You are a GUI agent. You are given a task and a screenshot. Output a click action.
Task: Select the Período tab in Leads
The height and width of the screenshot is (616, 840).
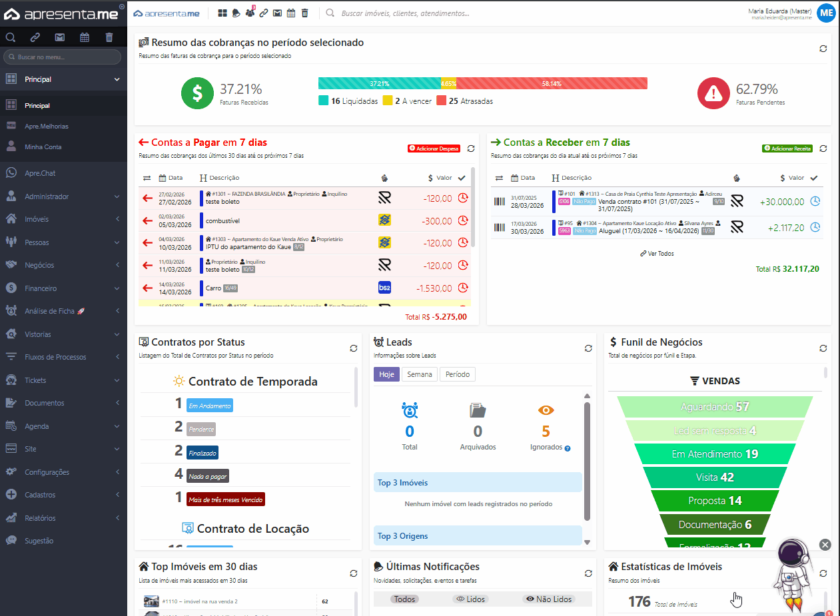coord(458,374)
